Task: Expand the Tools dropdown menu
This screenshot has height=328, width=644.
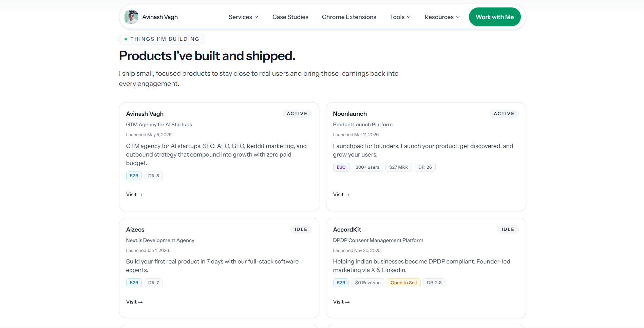Action: [x=400, y=17]
